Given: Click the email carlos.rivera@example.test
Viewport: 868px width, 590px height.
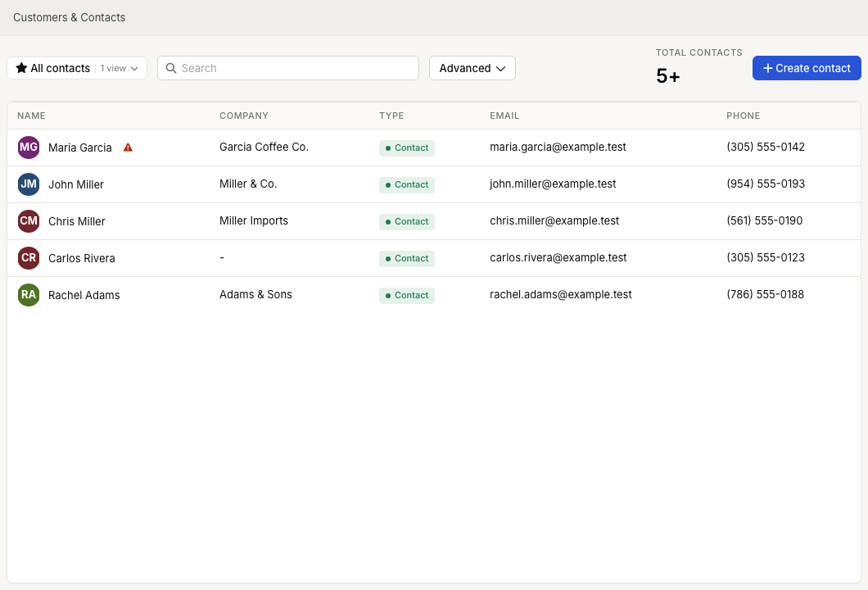Looking at the screenshot, I should click(x=558, y=257).
